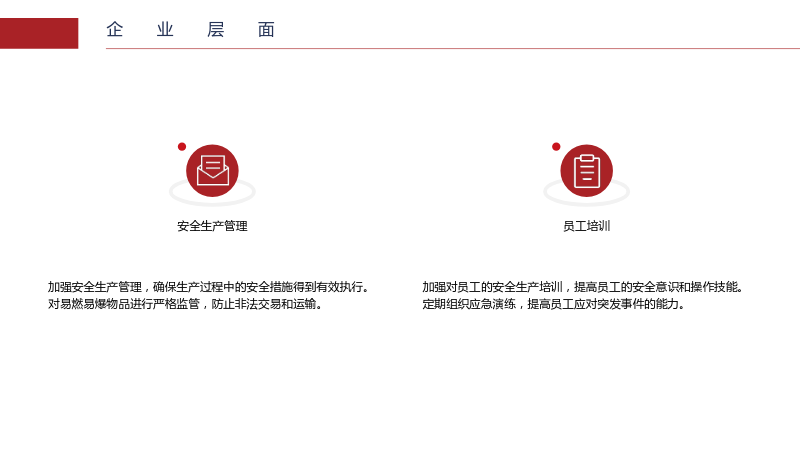Image resolution: width=800 pixels, height=450 pixels.
Task: Click the line starting 定期组织应急演练
Action: tap(554, 304)
